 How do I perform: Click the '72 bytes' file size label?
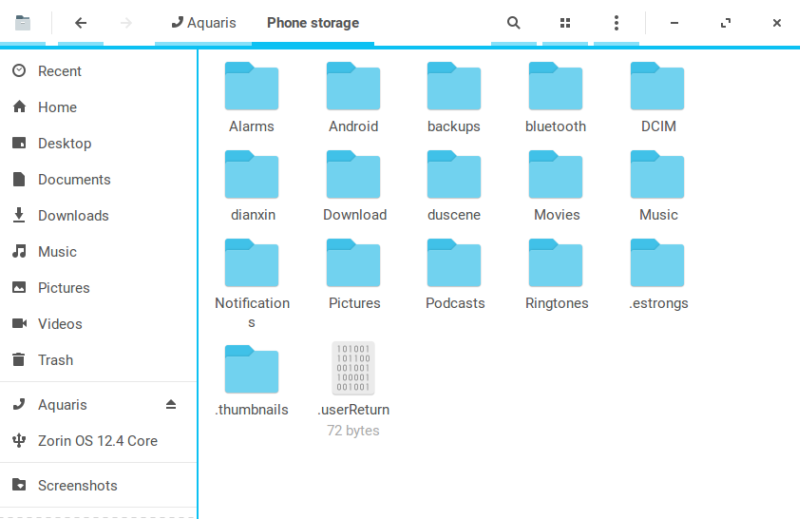(353, 431)
